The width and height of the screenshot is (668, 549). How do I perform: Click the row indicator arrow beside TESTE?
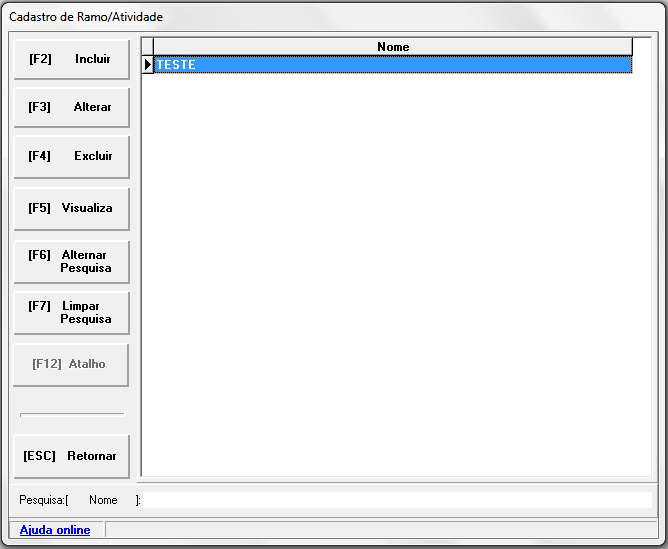[148, 65]
